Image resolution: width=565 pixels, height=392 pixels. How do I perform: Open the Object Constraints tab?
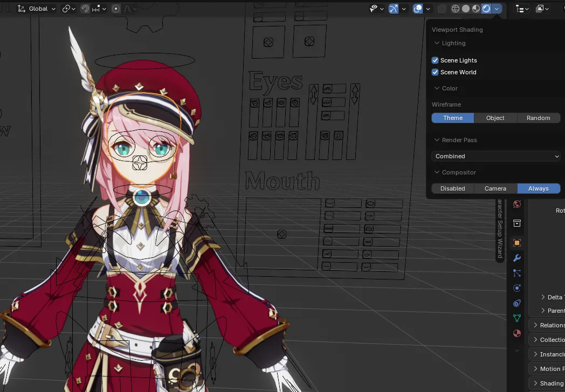click(516, 303)
